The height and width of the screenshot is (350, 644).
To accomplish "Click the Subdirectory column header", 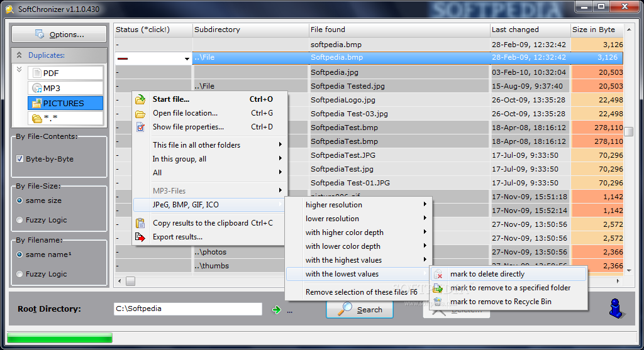I will pyautogui.click(x=250, y=30).
